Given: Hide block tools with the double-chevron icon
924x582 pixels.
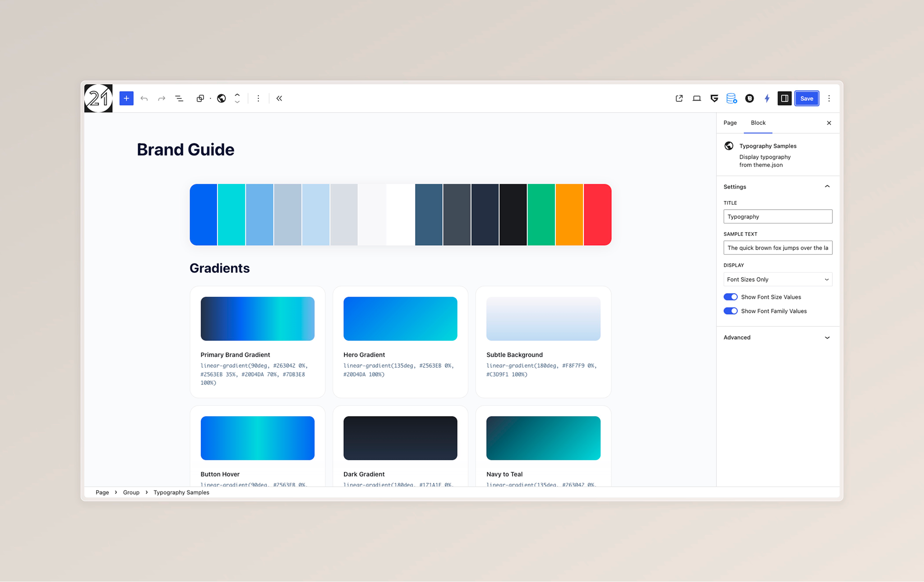Looking at the screenshot, I should pos(279,98).
